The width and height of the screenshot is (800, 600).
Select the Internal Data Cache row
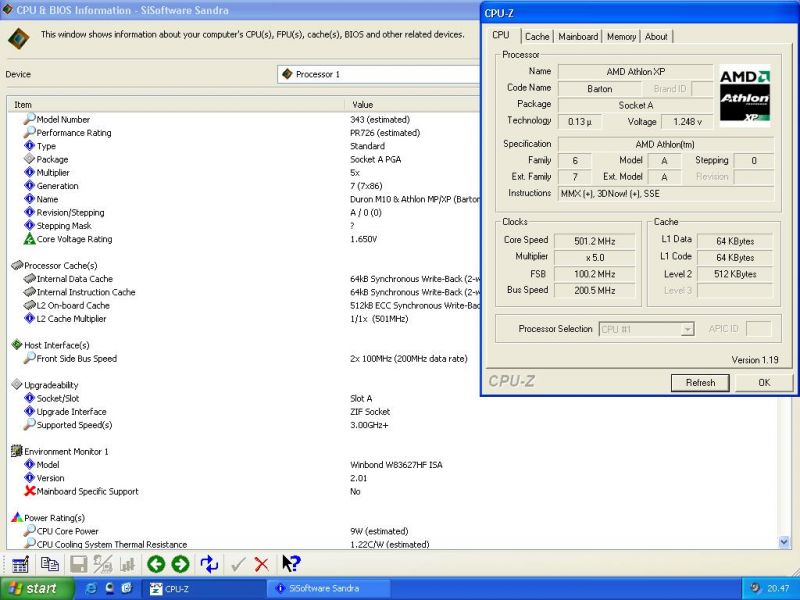click(243, 279)
